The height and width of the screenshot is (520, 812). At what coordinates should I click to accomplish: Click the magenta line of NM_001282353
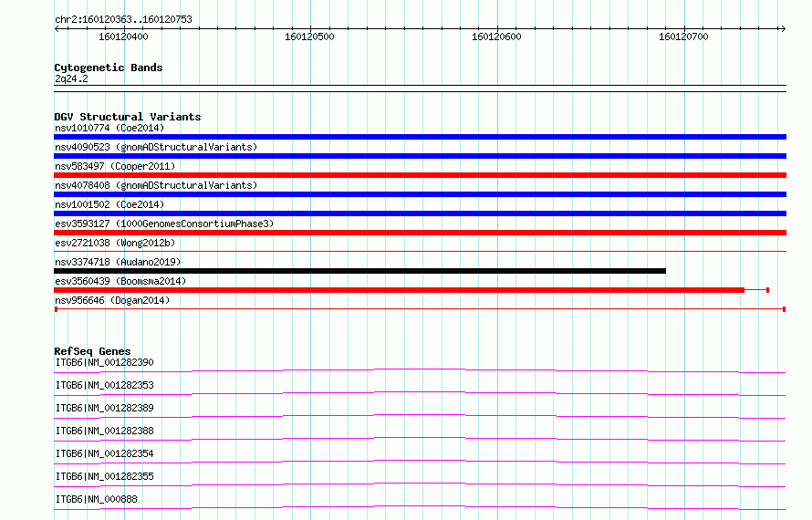420,393
